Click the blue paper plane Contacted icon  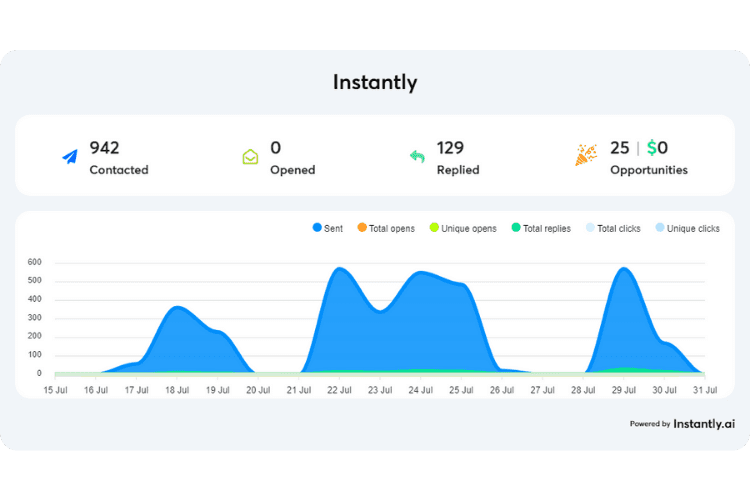tap(70, 156)
